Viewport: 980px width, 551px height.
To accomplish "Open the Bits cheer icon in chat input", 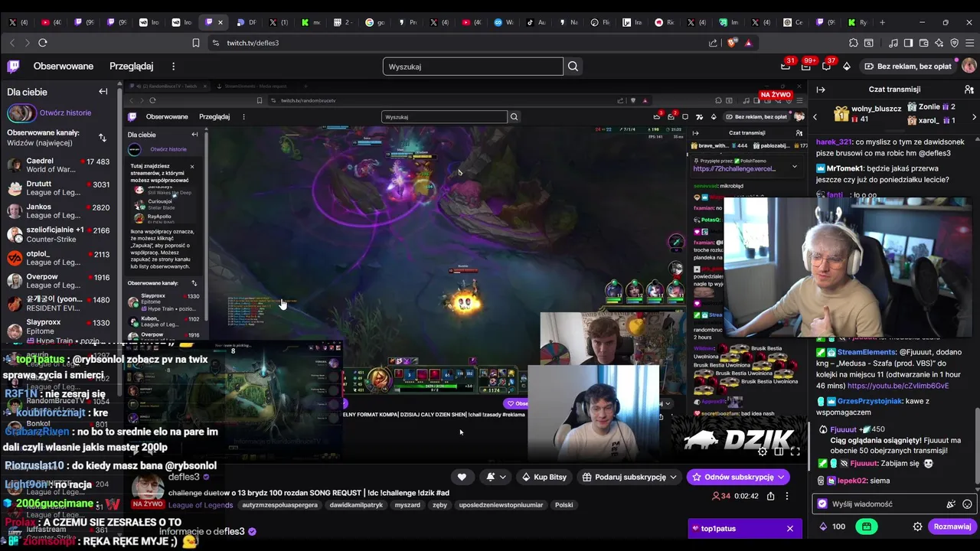I will 951,504.
